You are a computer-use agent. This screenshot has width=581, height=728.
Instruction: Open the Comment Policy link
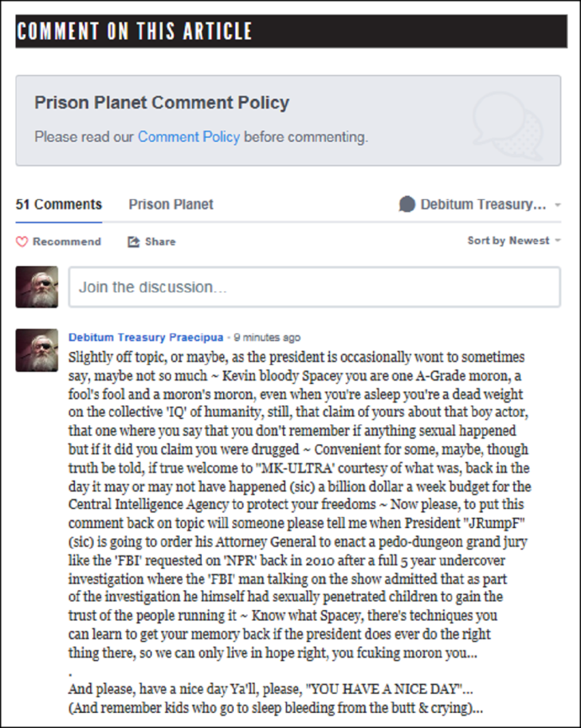[x=189, y=137]
